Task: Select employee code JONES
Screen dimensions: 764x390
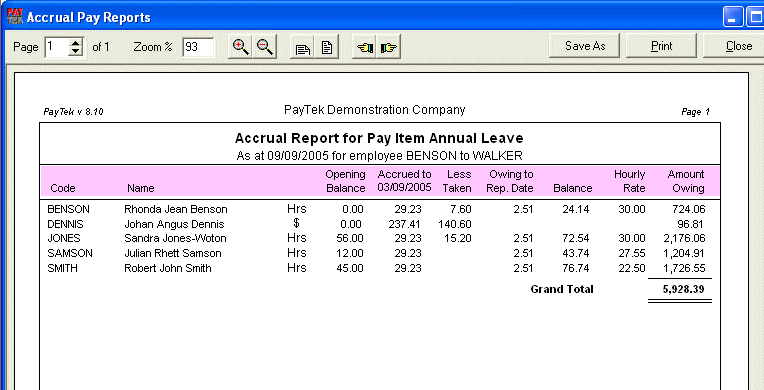Action: (x=64, y=238)
